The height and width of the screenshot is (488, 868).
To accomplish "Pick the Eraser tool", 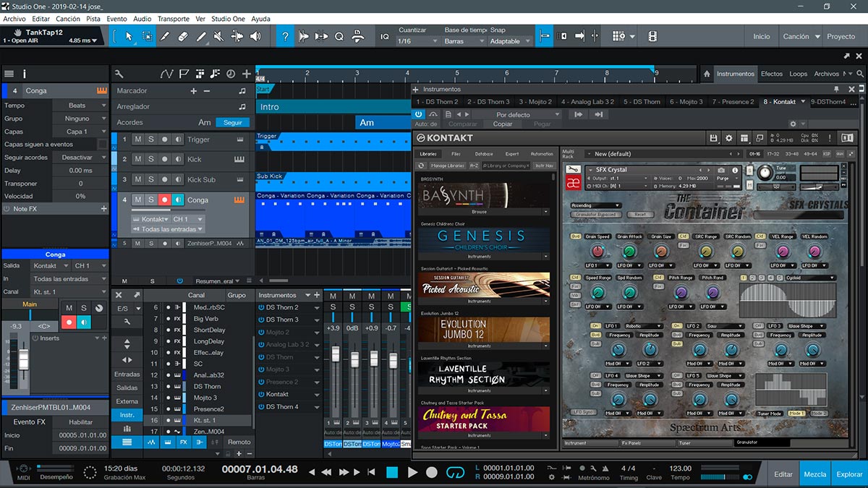I will pyautogui.click(x=182, y=36).
